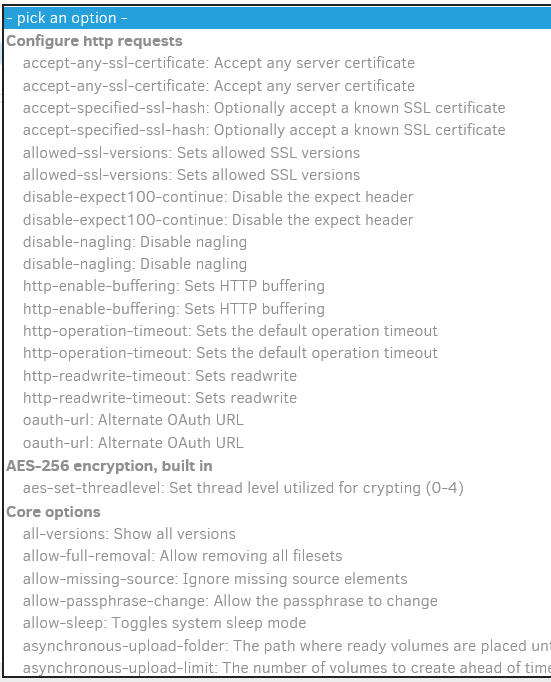Select the first allowed-ssl-versions entry
The height and width of the screenshot is (682, 551).
277,153
